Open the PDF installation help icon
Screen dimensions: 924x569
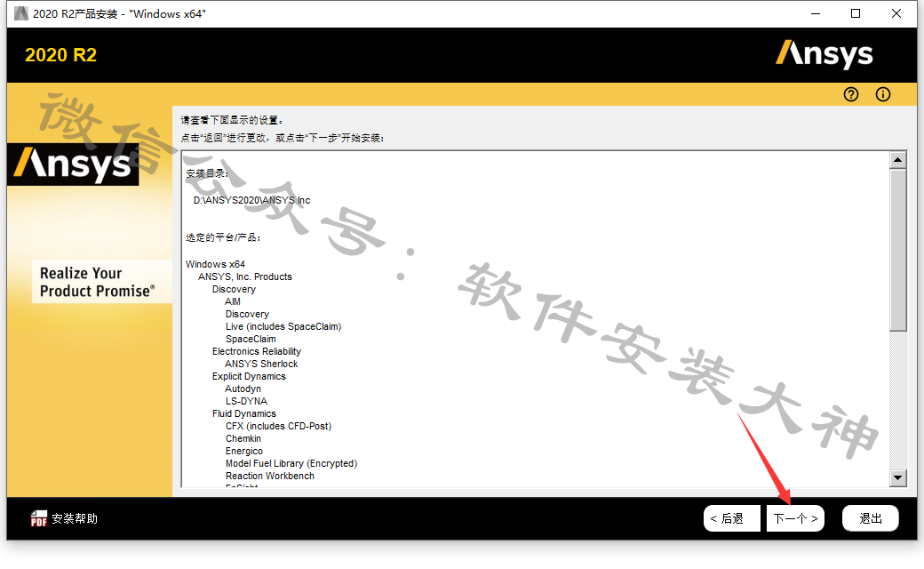click(39, 518)
